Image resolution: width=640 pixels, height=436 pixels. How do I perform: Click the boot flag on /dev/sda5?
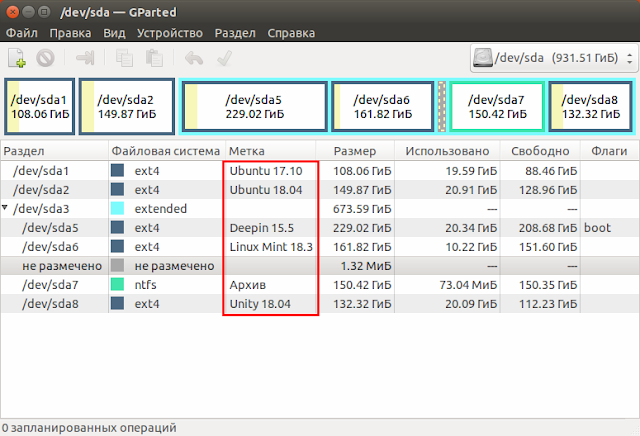coord(597,228)
